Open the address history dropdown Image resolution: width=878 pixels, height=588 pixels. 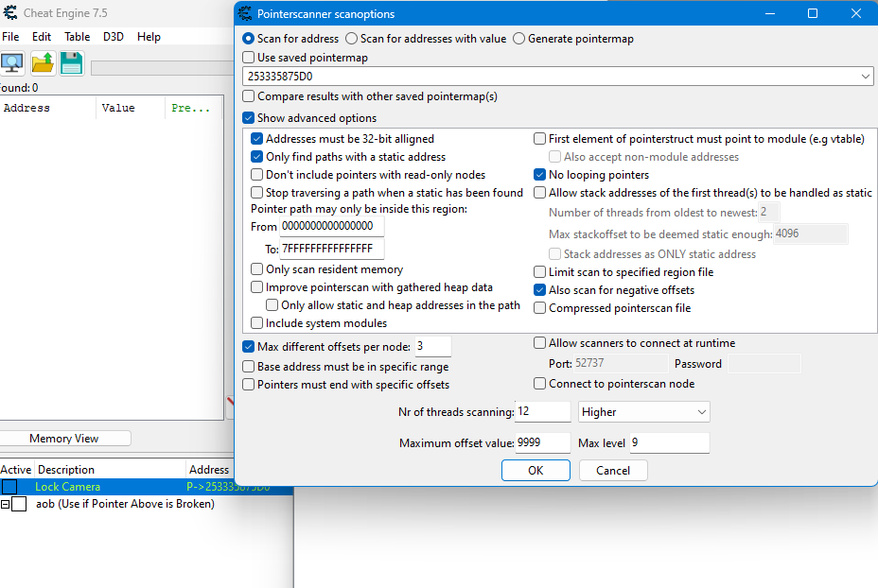[867, 77]
